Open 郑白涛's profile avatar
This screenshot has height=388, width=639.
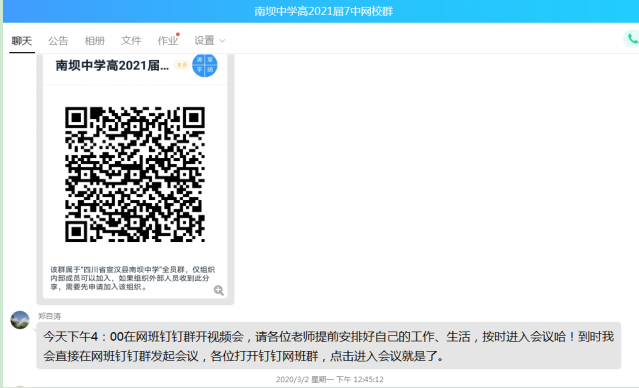coord(20,320)
